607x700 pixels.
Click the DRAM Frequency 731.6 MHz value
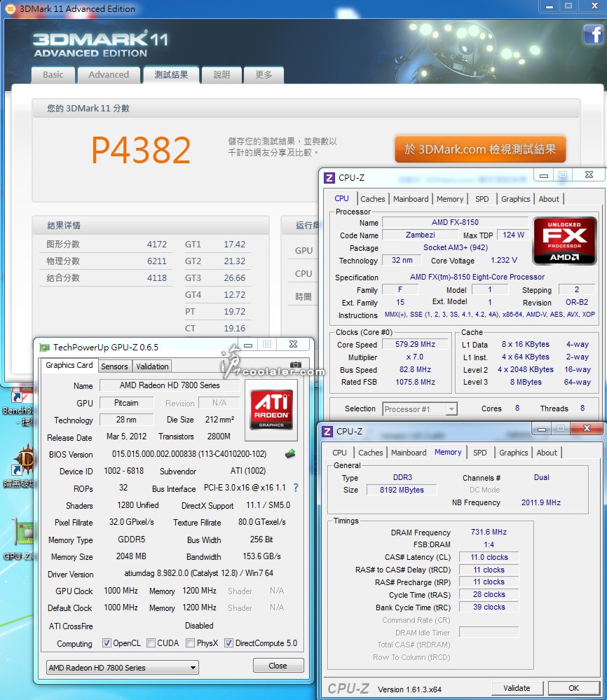point(489,532)
